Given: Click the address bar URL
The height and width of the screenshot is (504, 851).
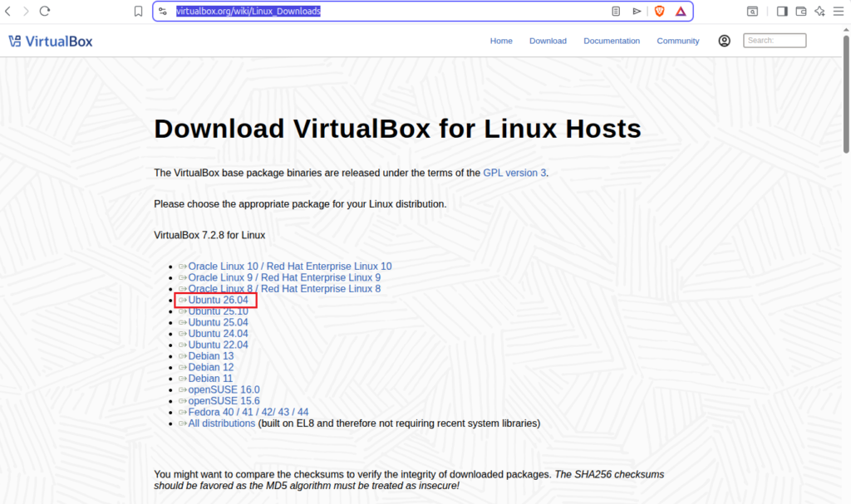Looking at the screenshot, I should tap(248, 11).
